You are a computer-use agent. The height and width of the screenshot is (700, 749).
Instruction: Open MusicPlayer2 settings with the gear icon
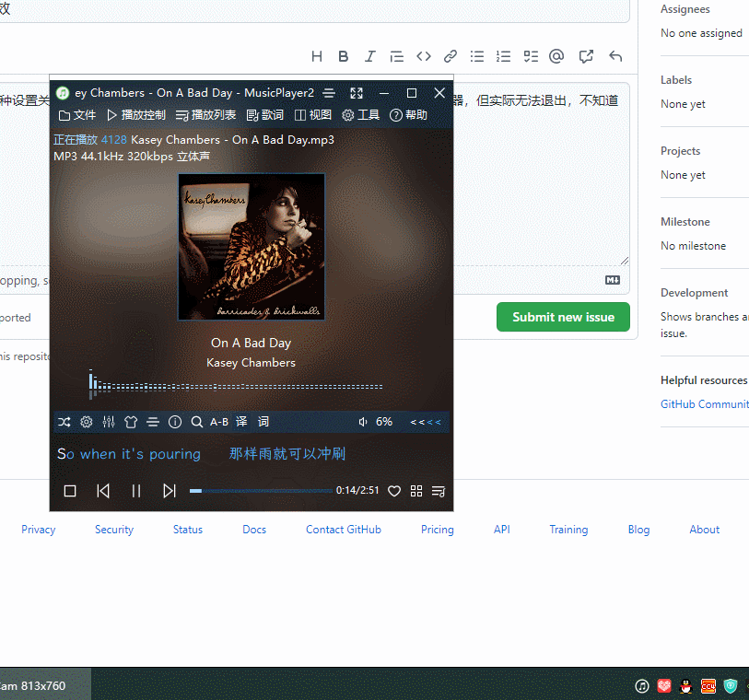point(87,421)
